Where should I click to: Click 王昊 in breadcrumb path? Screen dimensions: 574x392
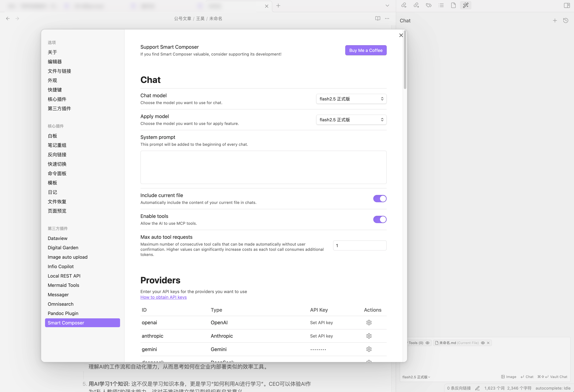click(200, 19)
